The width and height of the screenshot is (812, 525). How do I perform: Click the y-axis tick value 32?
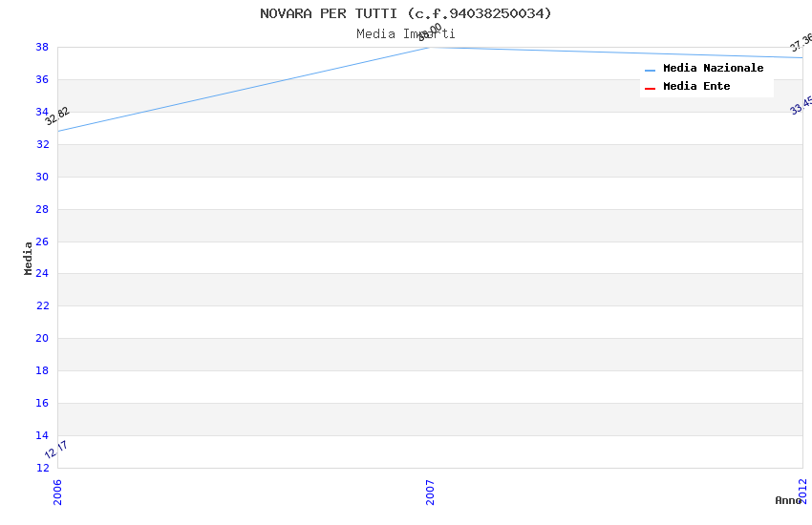click(x=42, y=144)
